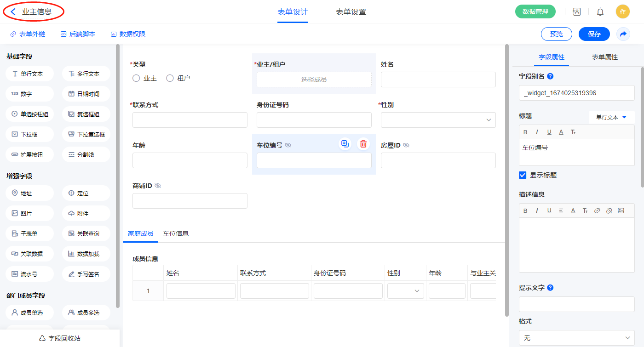Click the 字段别名 input field
Viewport: 644px width, 347px height.
coord(576,93)
